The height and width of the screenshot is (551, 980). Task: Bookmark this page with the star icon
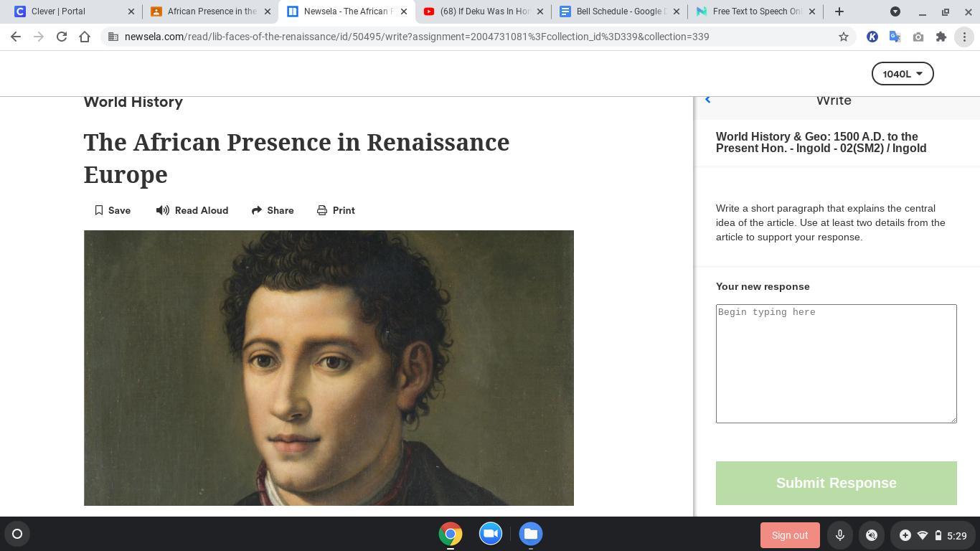tap(844, 37)
